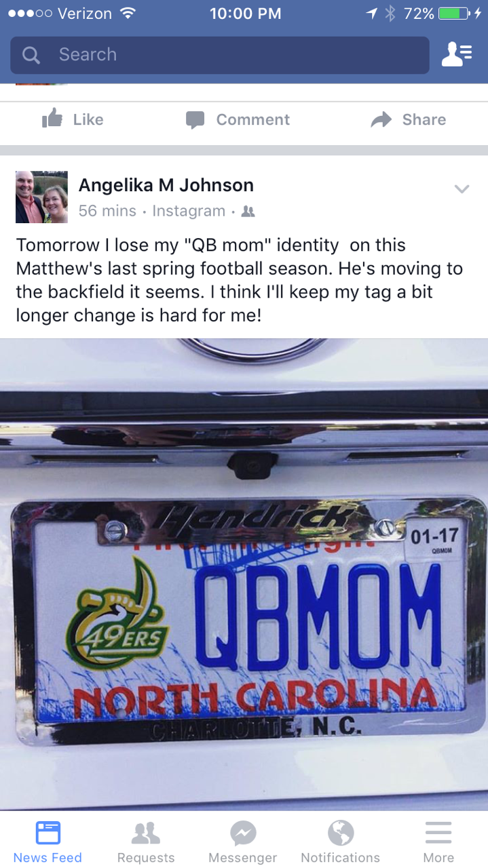
Task: Expand the post options chevron
Action: [x=462, y=189]
